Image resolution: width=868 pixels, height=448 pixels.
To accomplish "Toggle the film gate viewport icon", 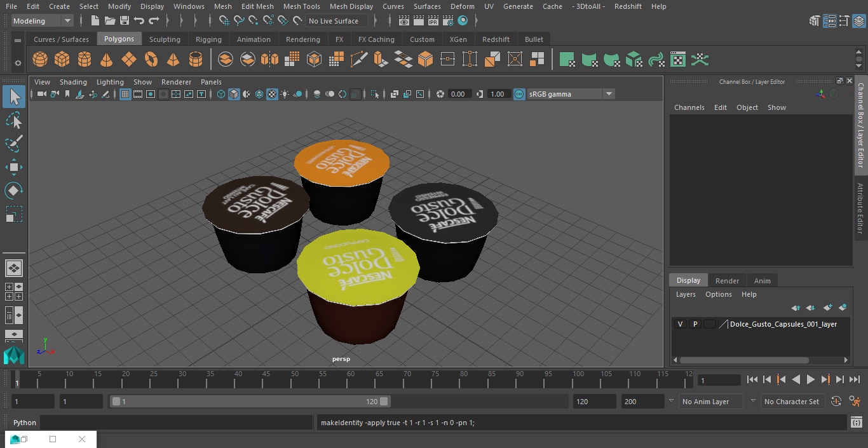I will (138, 94).
